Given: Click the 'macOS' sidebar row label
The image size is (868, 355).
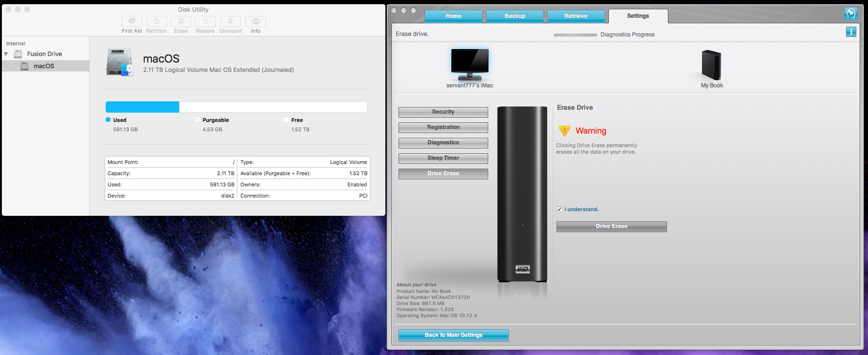Looking at the screenshot, I should point(44,66).
